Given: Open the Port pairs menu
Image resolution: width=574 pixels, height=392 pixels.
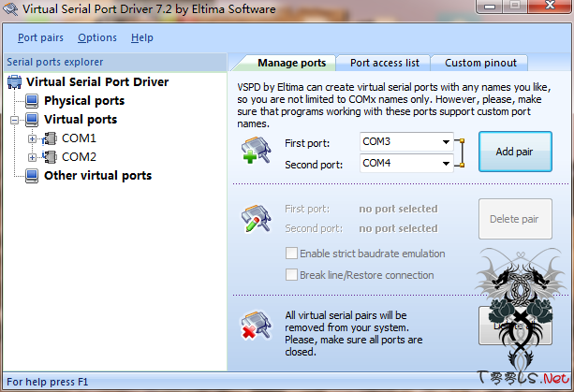Looking at the screenshot, I should point(40,37).
